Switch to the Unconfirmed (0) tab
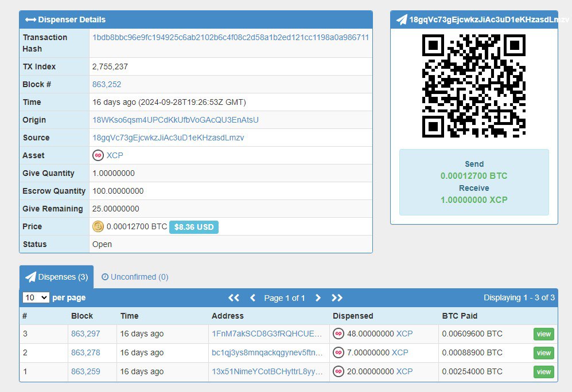 click(135, 277)
